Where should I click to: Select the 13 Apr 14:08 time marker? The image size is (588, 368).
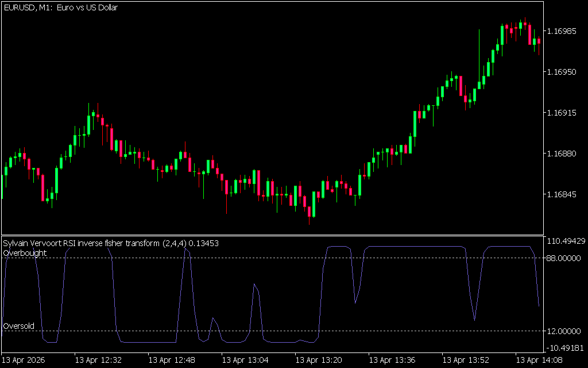[539, 360]
